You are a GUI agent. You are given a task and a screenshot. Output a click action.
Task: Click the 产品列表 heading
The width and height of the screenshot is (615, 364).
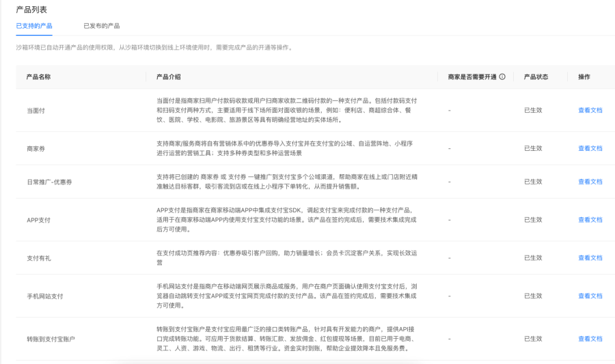coord(31,10)
